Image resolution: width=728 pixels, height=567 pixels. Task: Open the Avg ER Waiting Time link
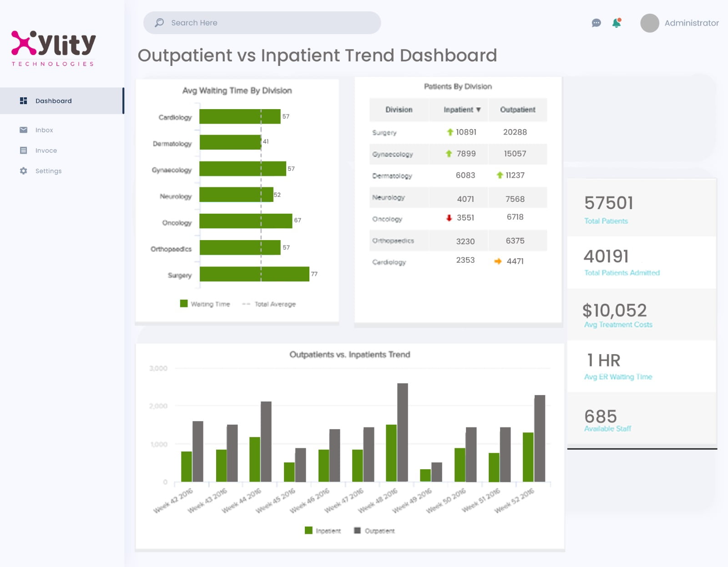click(x=618, y=377)
